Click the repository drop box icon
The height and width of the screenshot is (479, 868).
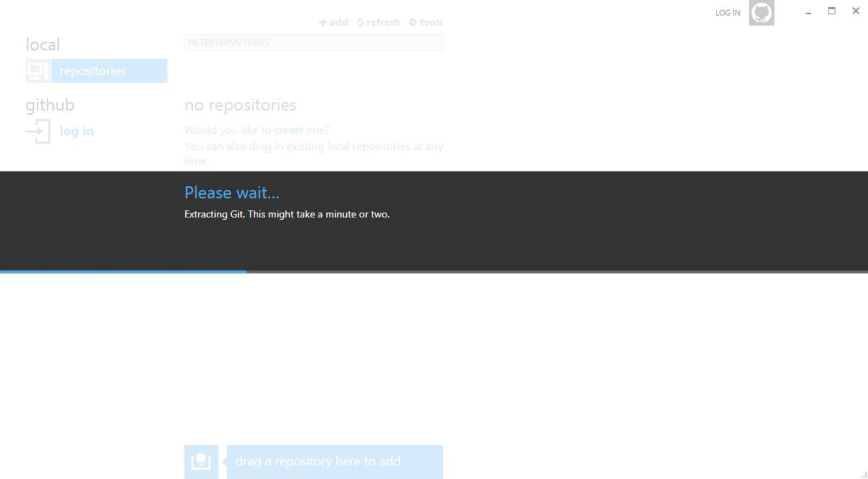click(x=201, y=462)
